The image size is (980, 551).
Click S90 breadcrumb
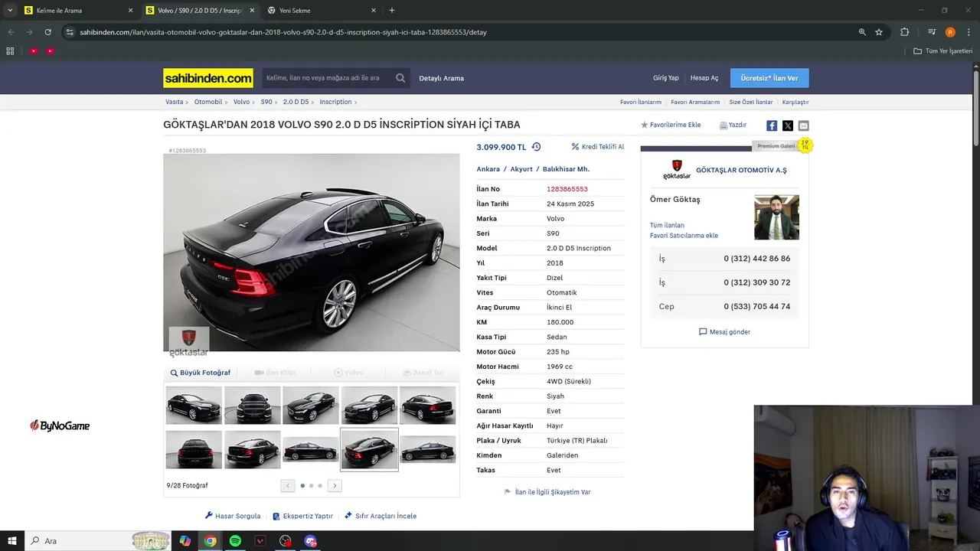[x=266, y=102]
